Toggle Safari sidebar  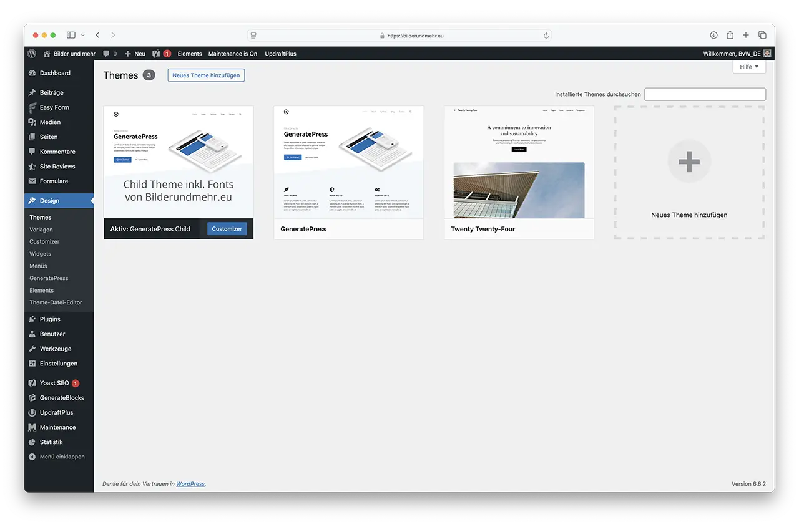(x=71, y=35)
